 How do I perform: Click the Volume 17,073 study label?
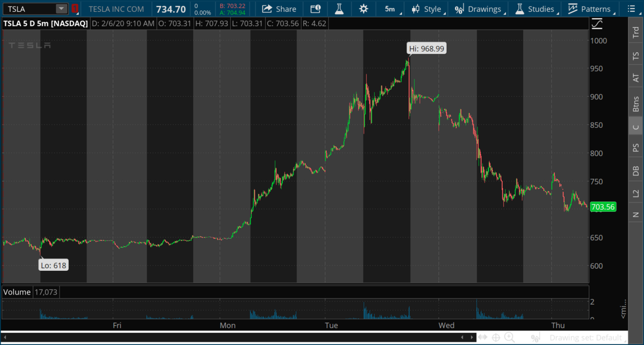(x=31, y=292)
